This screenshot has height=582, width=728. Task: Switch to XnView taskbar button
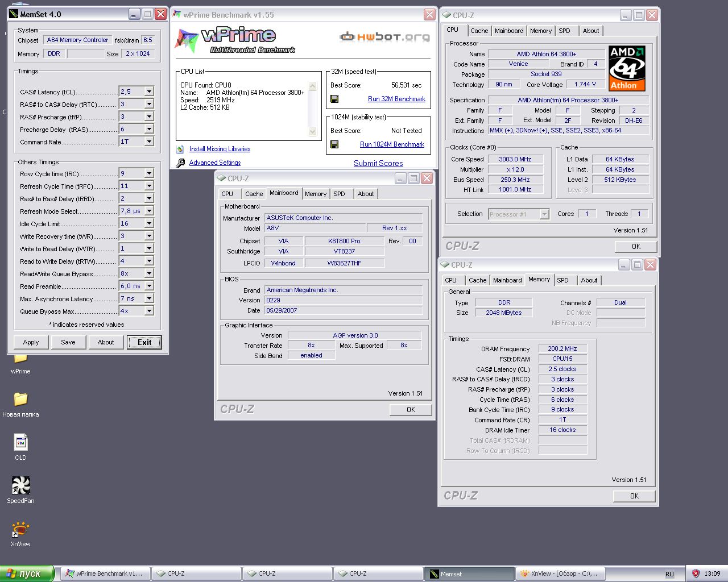tap(560, 573)
